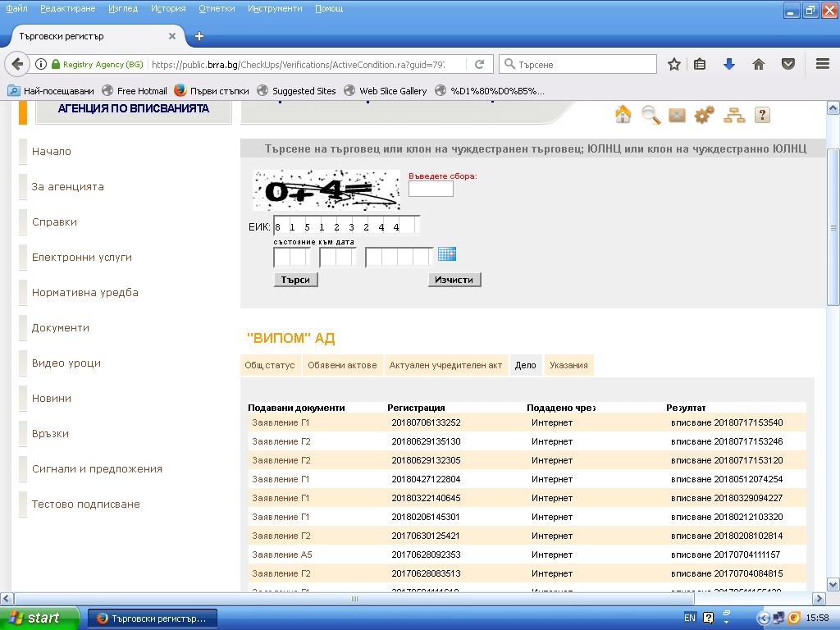840x630 pixels.
Task: Click the horizontal scrollbar right arrow
Action: (x=819, y=598)
